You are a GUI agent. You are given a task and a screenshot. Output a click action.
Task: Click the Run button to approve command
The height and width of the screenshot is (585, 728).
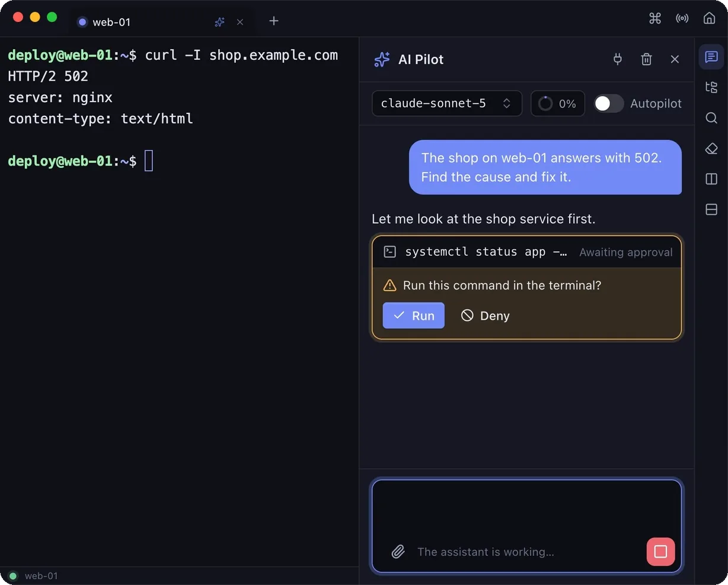[413, 316]
